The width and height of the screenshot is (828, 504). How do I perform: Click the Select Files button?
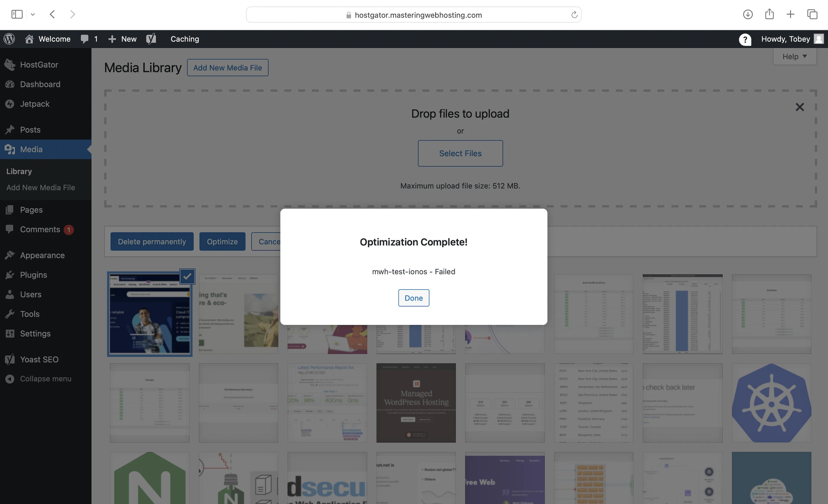click(x=460, y=153)
